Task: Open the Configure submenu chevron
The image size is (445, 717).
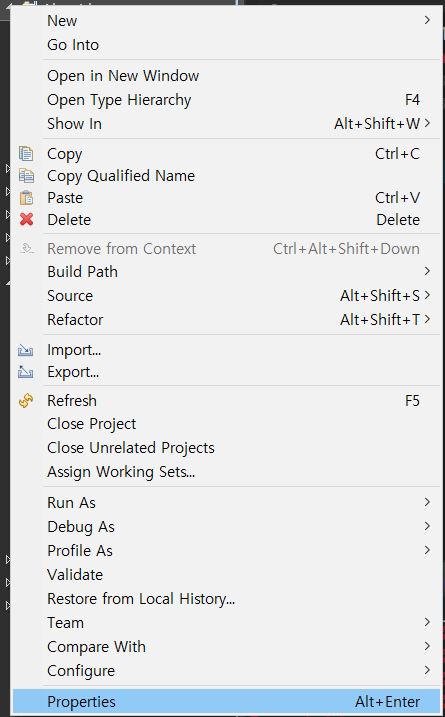Action: (427, 670)
